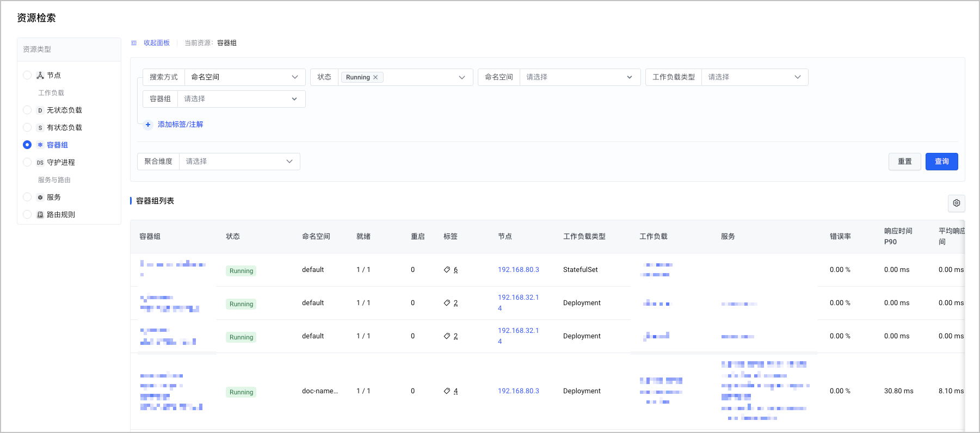This screenshot has width=980, height=433.
Task: Click Running status badge in doc-name row
Action: (x=241, y=392)
